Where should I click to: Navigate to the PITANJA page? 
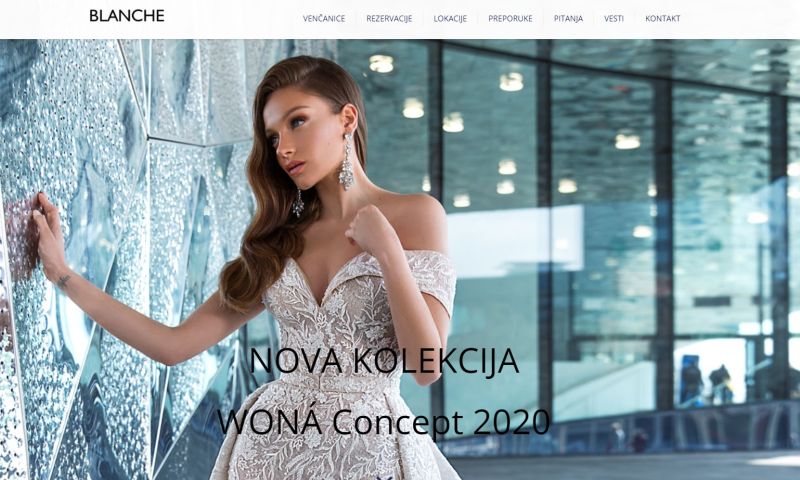[568, 18]
